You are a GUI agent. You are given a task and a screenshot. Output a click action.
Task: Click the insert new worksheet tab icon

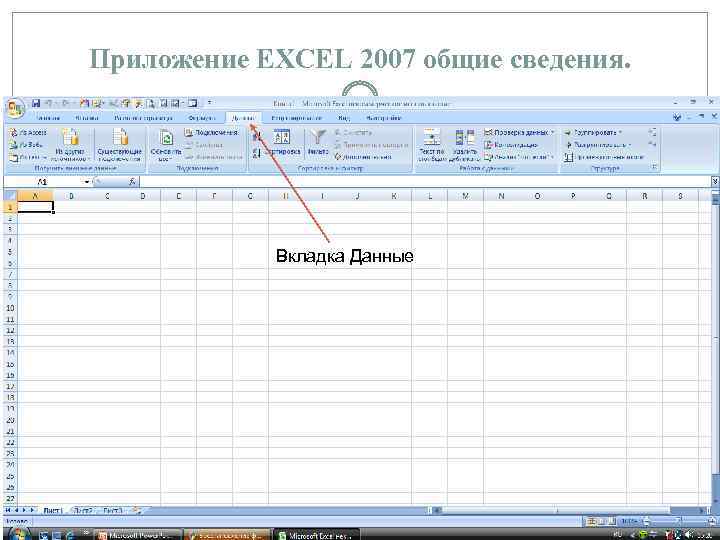tap(135, 510)
